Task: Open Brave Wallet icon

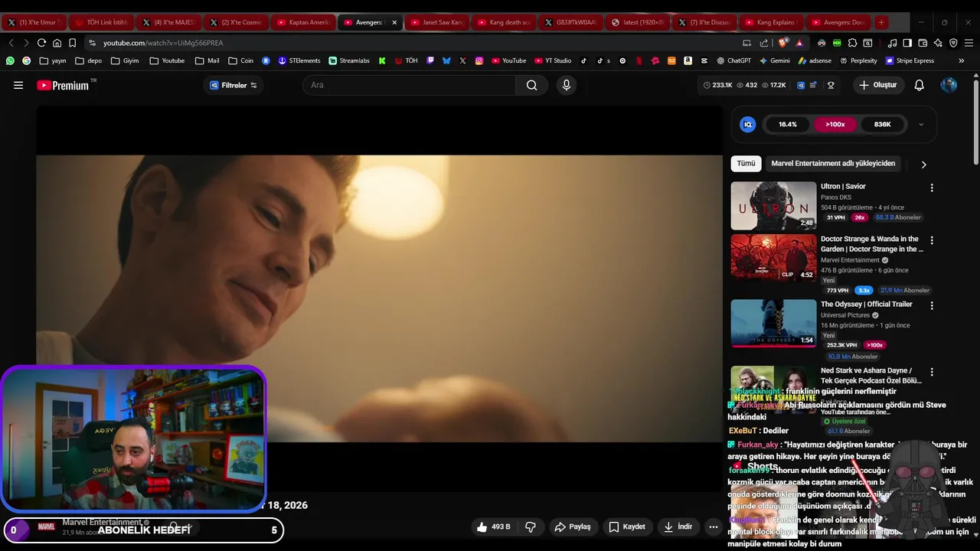Action: 923,43
